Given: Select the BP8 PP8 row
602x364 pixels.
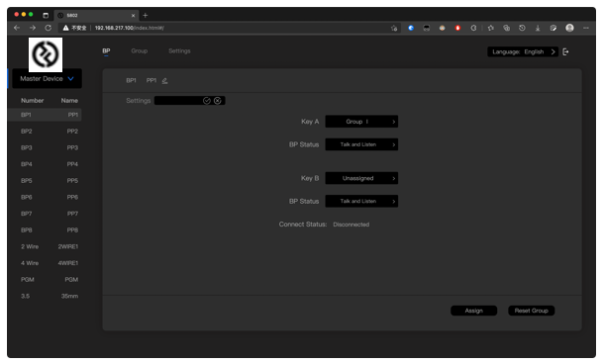Looking at the screenshot, I should [45, 230].
